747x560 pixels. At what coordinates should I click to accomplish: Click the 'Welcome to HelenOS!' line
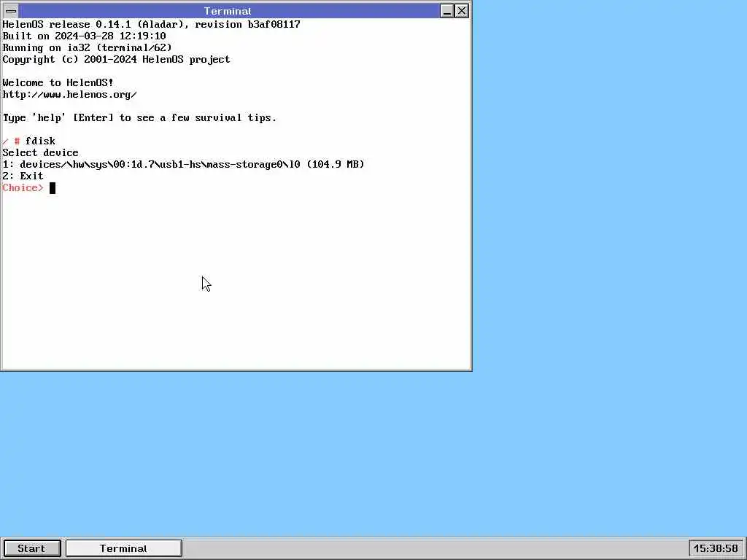[x=58, y=82]
